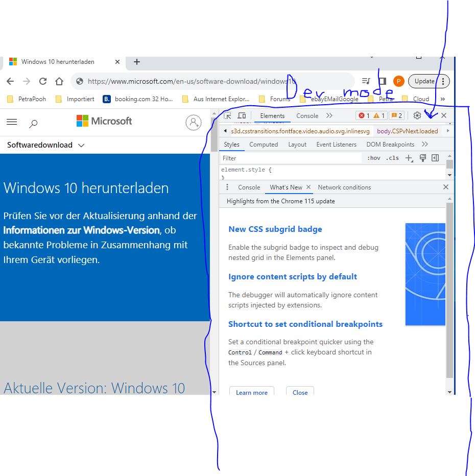Viewport: 475px width, 476px height.
Task: Toggle the computed styles sidebar icon
Action: (x=435, y=158)
